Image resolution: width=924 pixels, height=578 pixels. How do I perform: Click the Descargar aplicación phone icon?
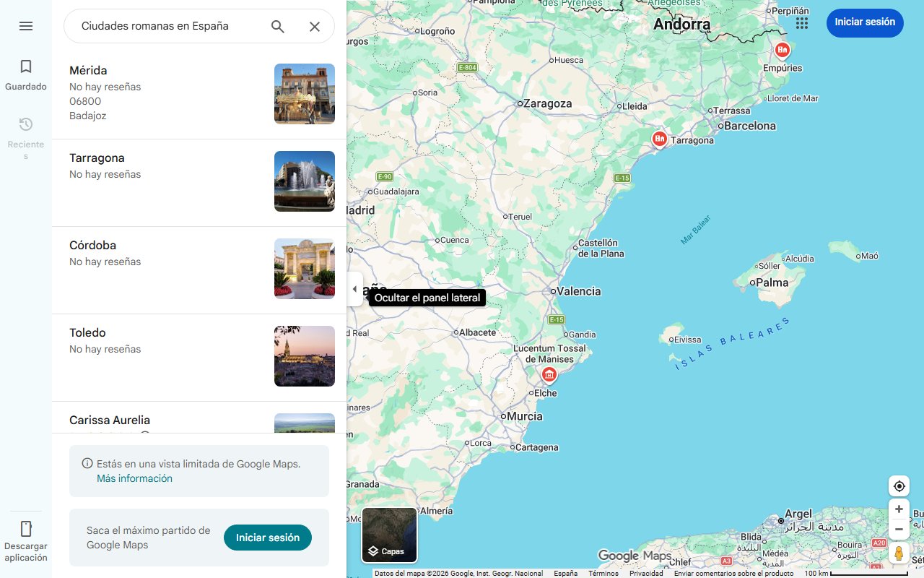tap(25, 529)
